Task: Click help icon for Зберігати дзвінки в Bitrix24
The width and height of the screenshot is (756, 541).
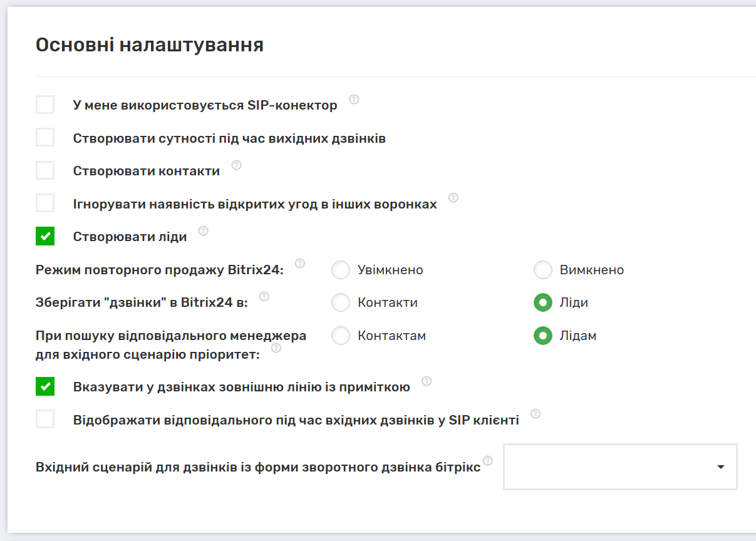Action: [x=264, y=297]
